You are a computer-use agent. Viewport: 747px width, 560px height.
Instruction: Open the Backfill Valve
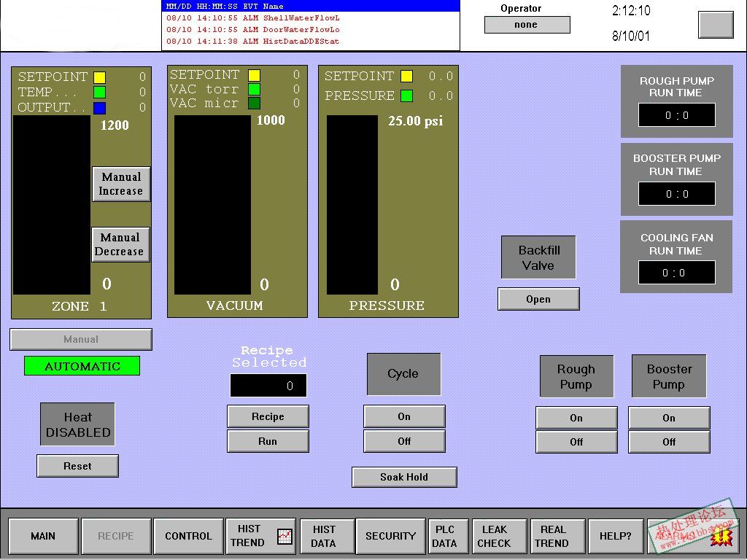[539, 299]
